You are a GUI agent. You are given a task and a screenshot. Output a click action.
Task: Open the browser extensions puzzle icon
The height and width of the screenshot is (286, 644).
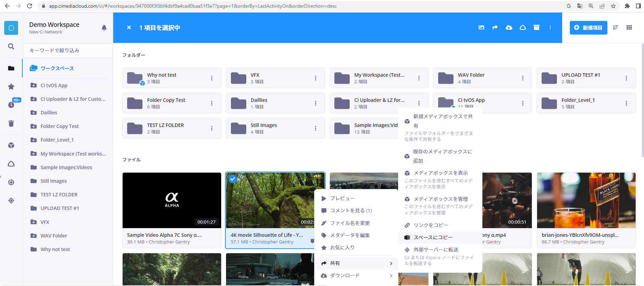627,6
